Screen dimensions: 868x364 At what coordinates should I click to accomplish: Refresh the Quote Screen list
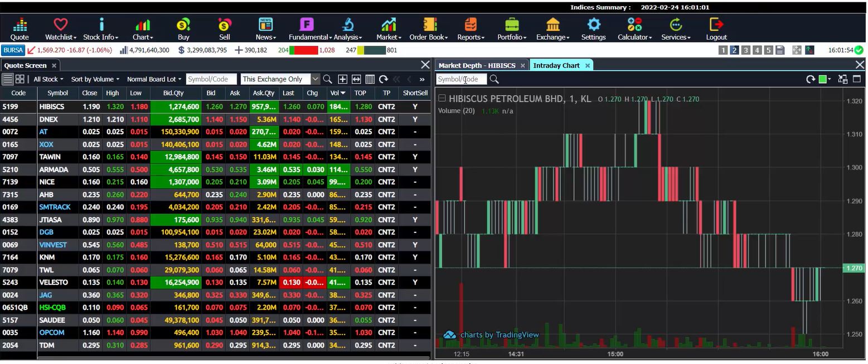tap(383, 79)
